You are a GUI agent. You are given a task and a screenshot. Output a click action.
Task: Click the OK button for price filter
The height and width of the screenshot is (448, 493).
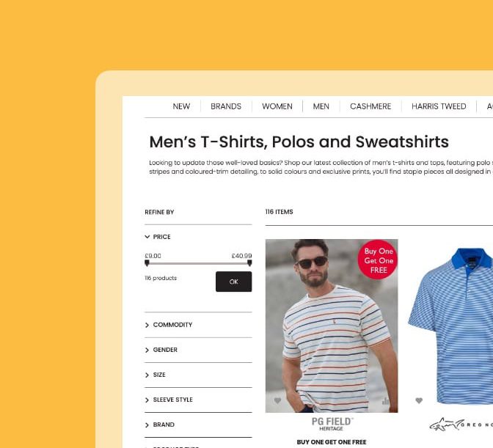233,282
